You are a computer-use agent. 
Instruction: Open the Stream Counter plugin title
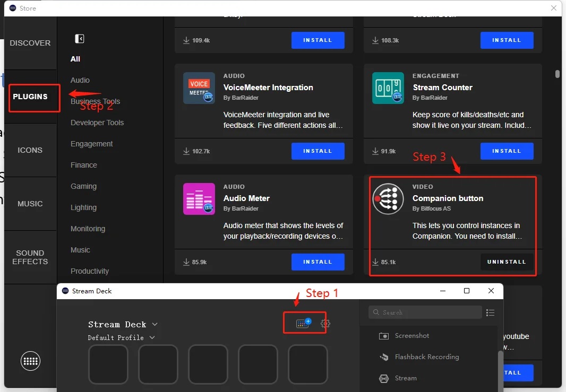click(442, 88)
